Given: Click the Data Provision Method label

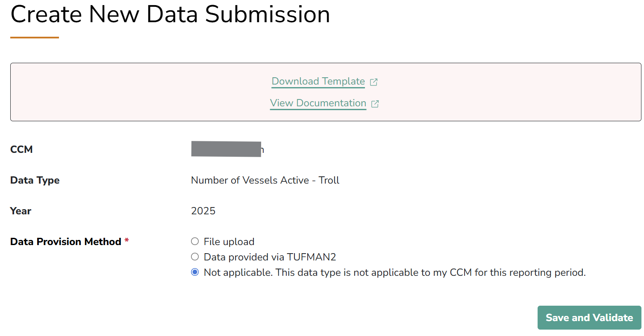Looking at the screenshot, I should (x=66, y=242).
